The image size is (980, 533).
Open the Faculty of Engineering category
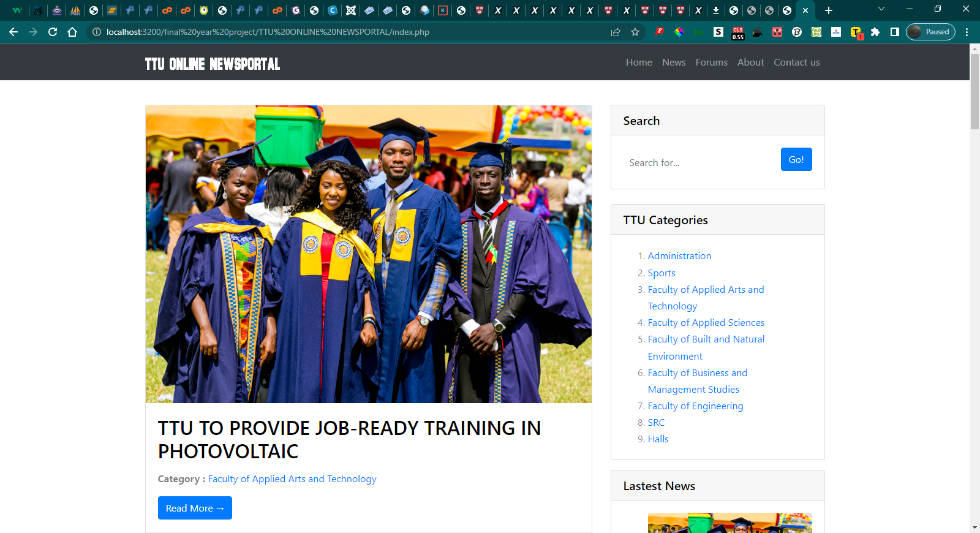click(695, 406)
